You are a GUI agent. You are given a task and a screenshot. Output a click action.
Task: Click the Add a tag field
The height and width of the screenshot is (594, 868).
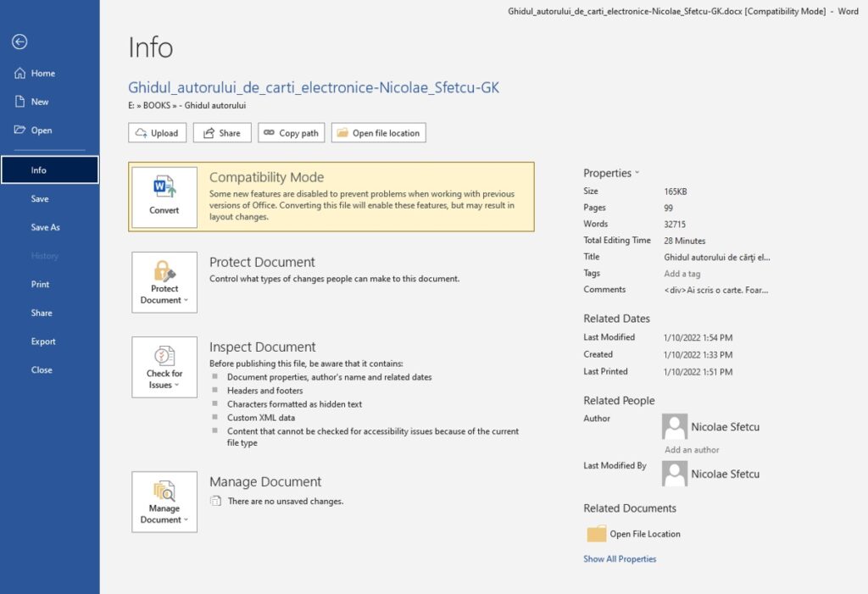tap(682, 274)
